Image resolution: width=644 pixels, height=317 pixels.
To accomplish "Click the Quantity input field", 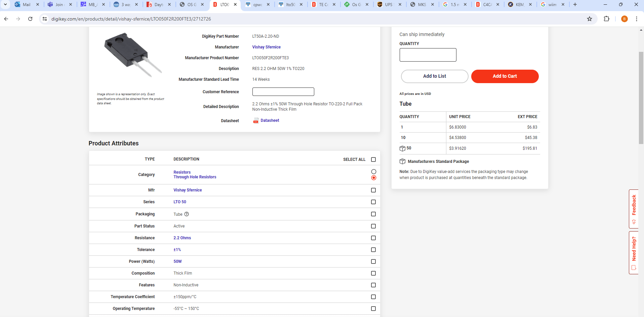I will pos(428,55).
